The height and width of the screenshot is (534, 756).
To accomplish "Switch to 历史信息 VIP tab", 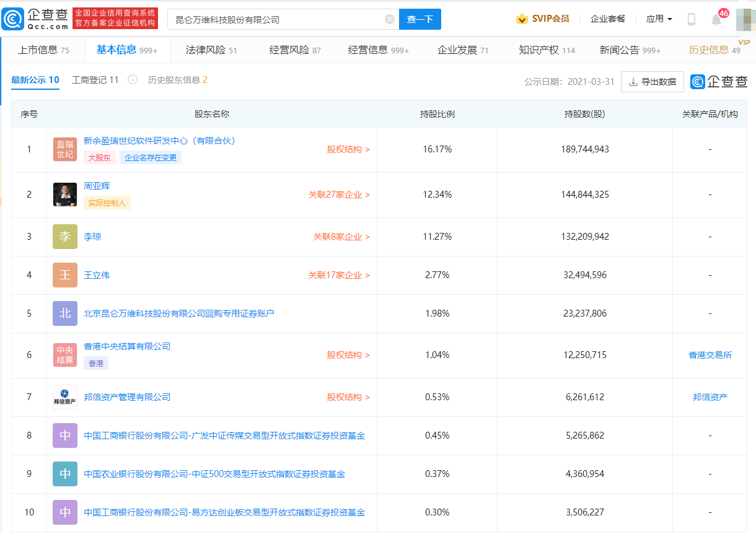I will click(x=715, y=50).
